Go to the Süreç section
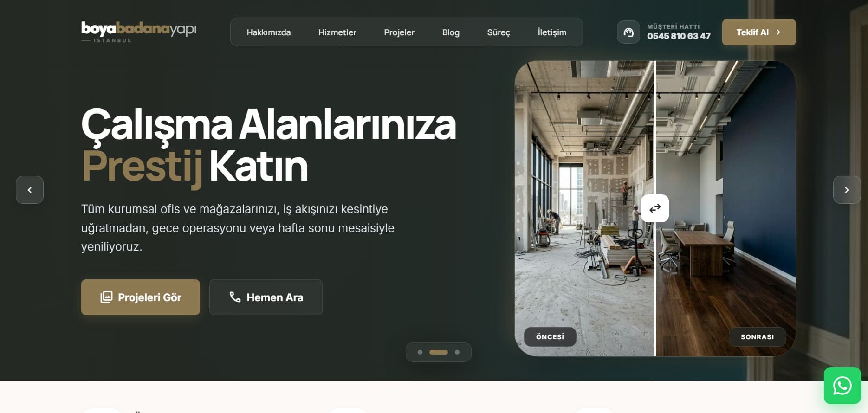This screenshot has height=413, width=868. pyautogui.click(x=498, y=32)
